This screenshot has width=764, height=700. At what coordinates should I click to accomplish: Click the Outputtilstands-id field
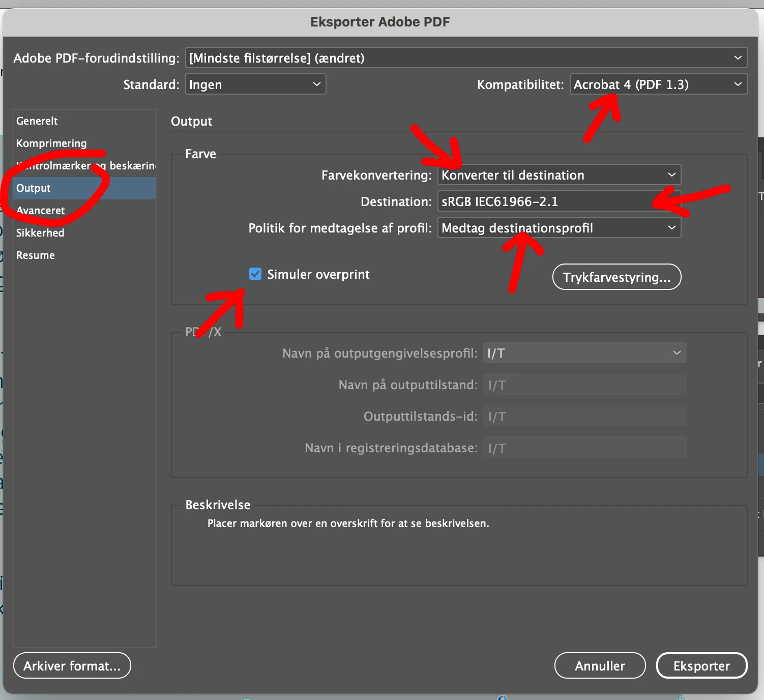[584, 416]
